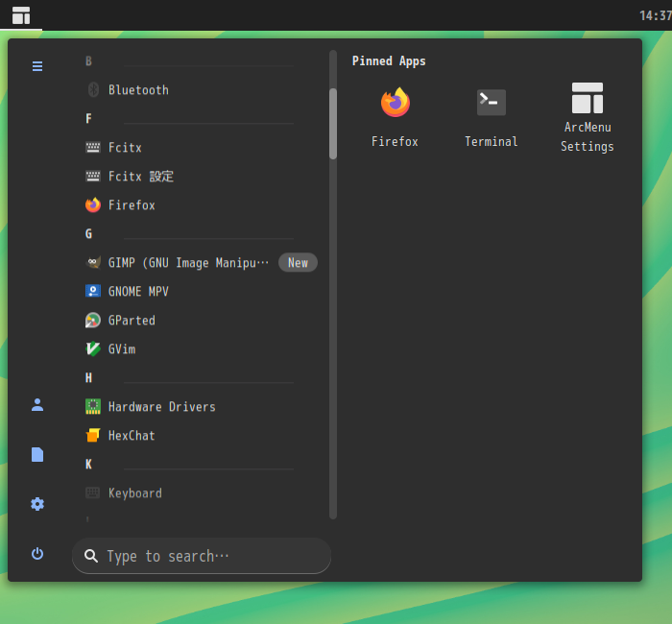This screenshot has width=672, height=624.
Task: Launch the pinned Firefox app icon
Action: pos(396,102)
